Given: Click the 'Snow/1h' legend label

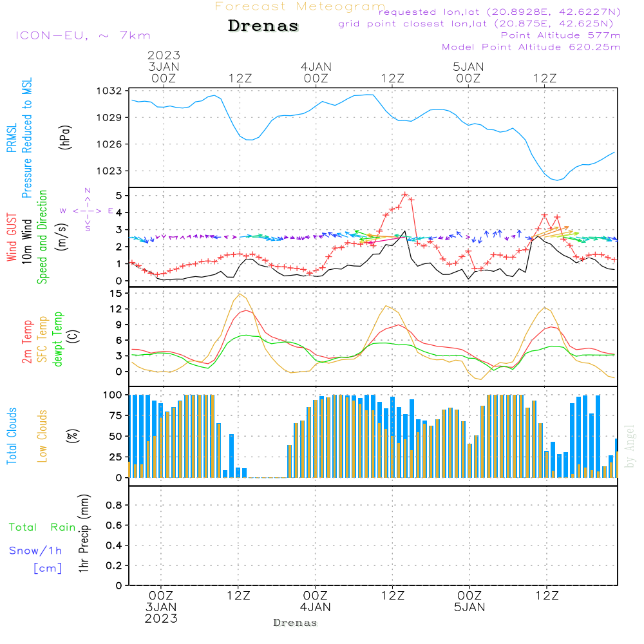Looking at the screenshot, I should tap(35, 551).
